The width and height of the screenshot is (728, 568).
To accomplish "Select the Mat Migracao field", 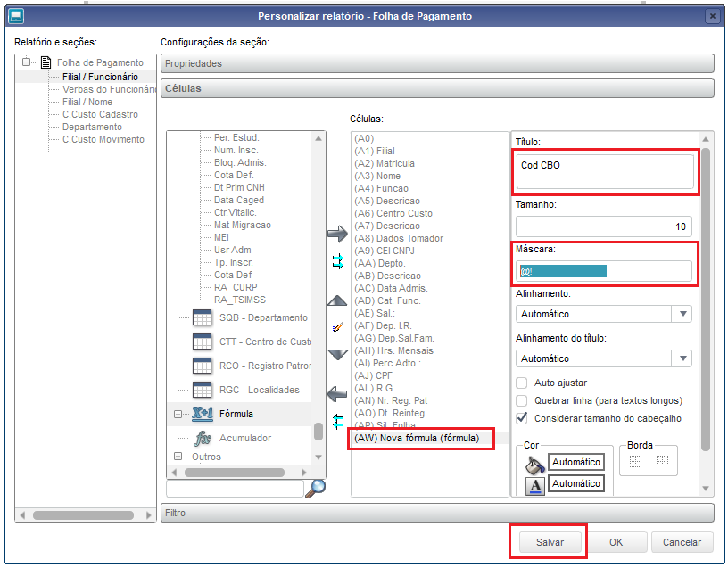I will 243,225.
